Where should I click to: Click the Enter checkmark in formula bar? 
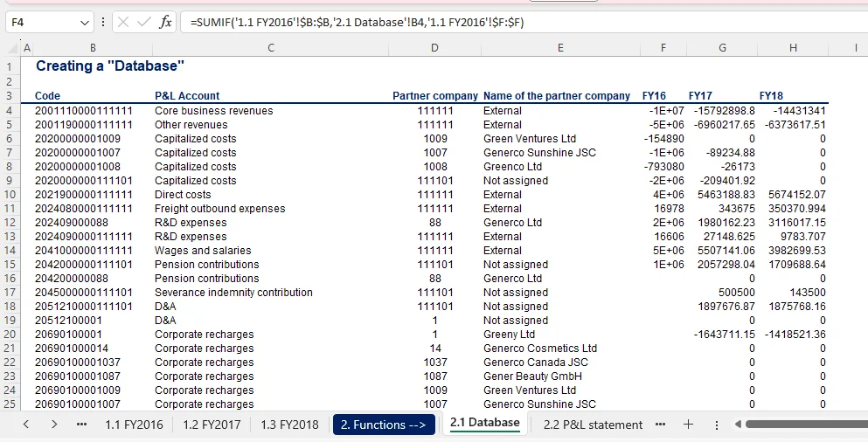143,22
